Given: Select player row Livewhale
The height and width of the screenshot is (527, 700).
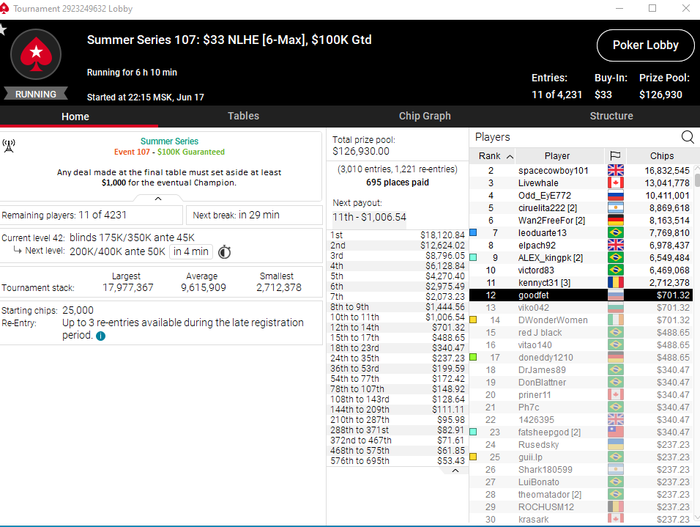Looking at the screenshot, I should [582, 183].
